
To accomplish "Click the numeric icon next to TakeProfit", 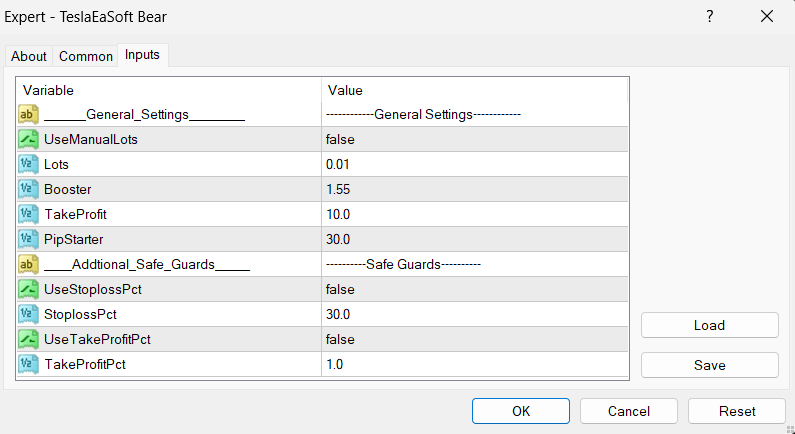I will (28, 215).
